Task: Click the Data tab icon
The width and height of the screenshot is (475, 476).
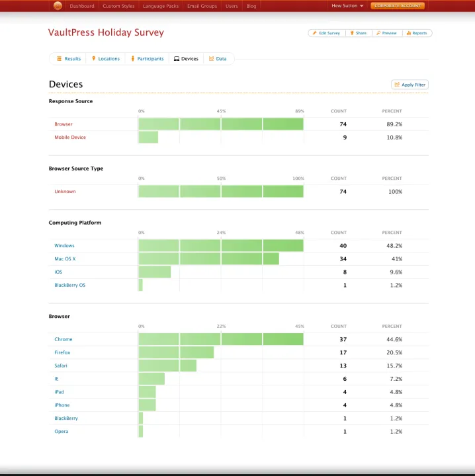Action: point(212,59)
